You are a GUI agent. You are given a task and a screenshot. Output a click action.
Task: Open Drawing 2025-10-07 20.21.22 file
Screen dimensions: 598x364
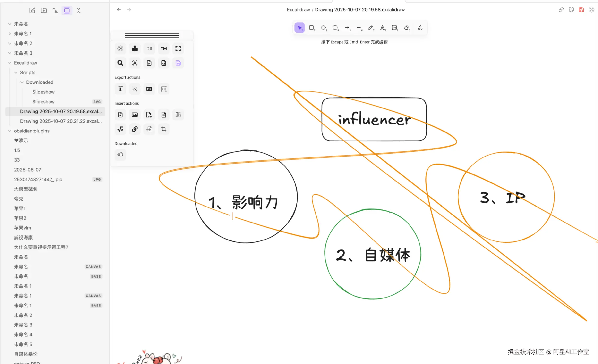(x=61, y=121)
